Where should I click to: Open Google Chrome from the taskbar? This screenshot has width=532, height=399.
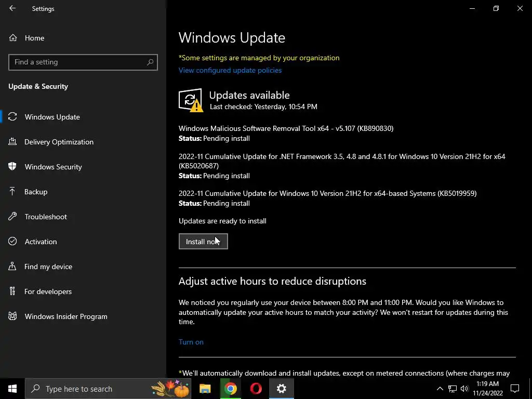tap(230, 389)
